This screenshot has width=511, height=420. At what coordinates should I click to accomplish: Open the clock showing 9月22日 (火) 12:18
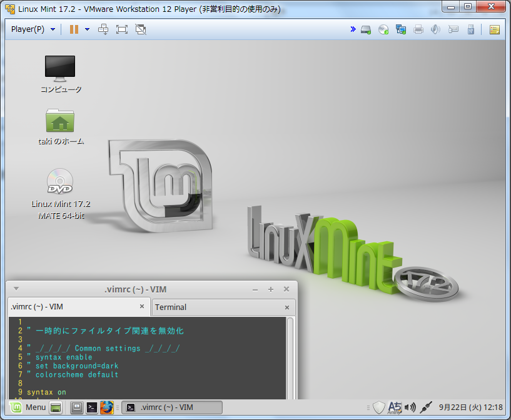click(470, 407)
